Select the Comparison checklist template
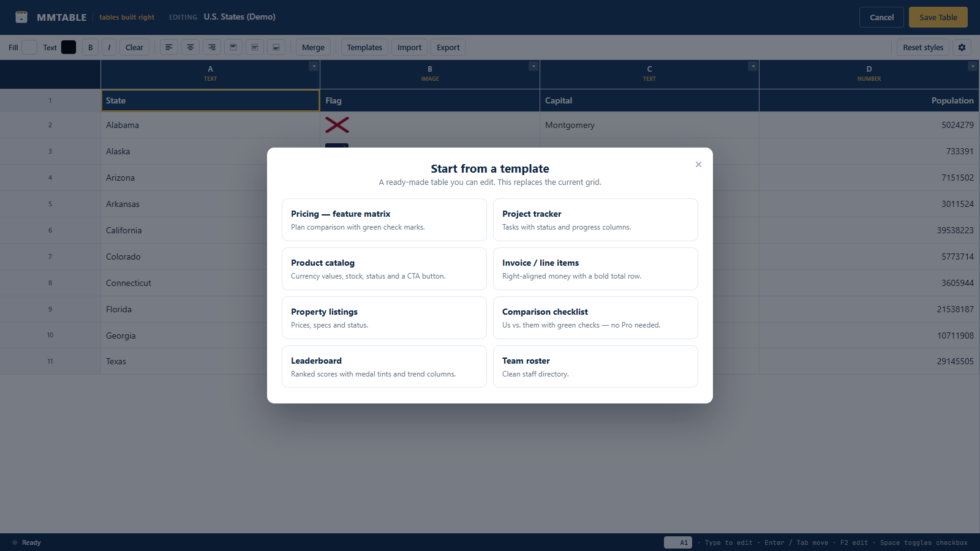 (595, 318)
